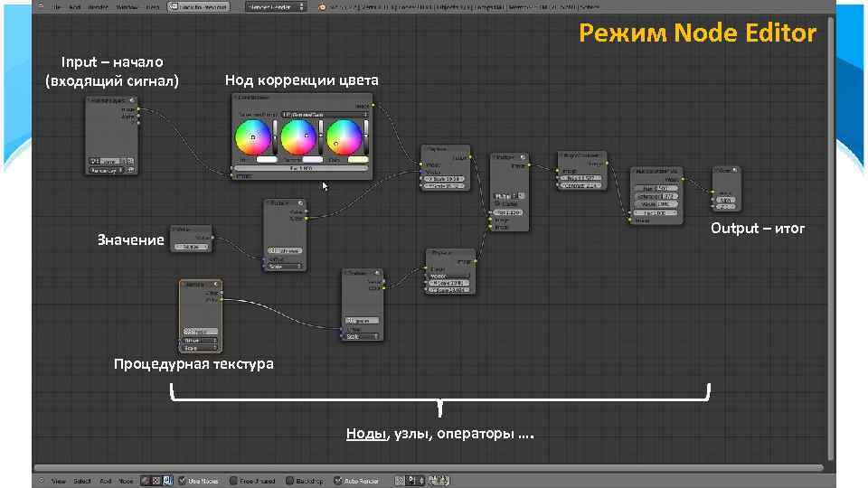The image size is (868, 488).
Task: Click the Bright field on the Bright/Contrast node
Action: (x=581, y=178)
